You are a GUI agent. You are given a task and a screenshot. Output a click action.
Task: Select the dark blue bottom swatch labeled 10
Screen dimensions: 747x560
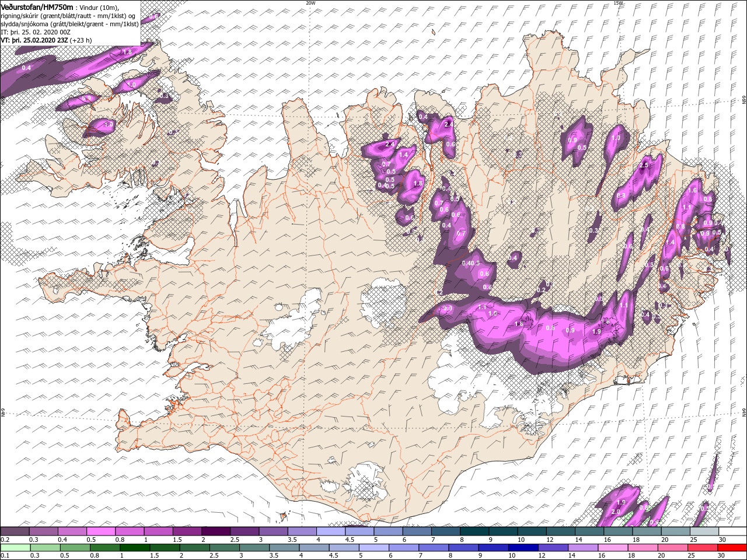[x=523, y=548]
